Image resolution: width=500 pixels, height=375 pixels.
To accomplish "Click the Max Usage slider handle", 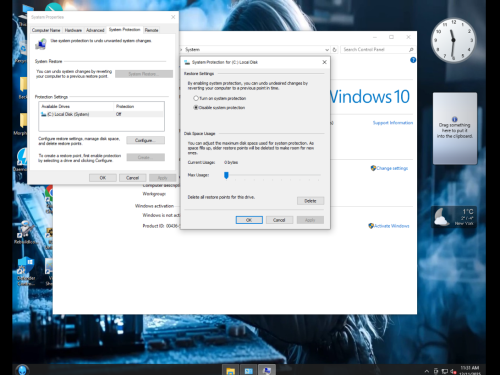I will click(x=226, y=175).
